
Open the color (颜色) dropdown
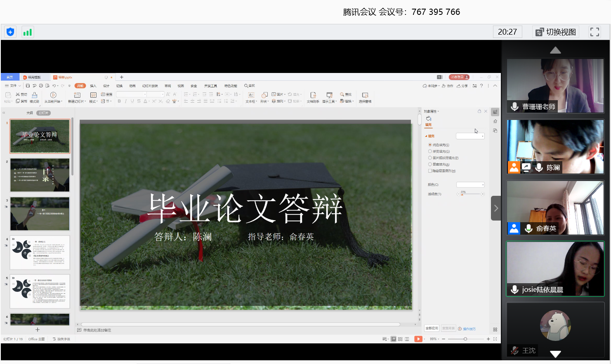point(470,185)
